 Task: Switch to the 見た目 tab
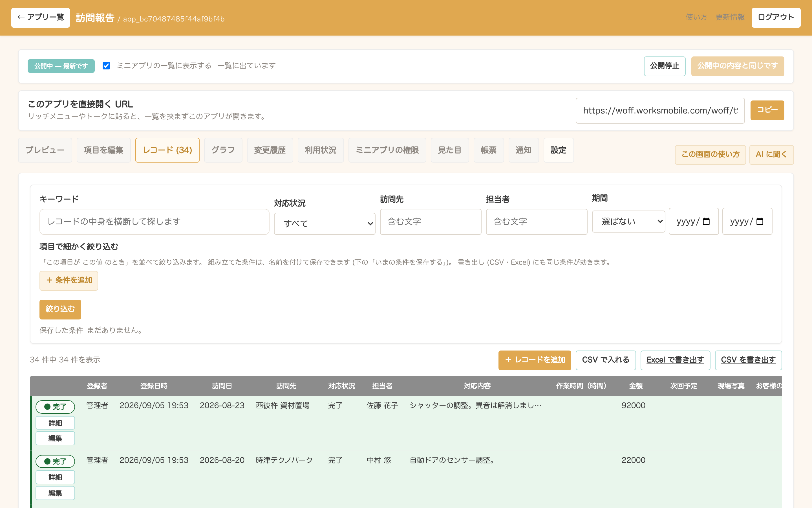point(450,150)
